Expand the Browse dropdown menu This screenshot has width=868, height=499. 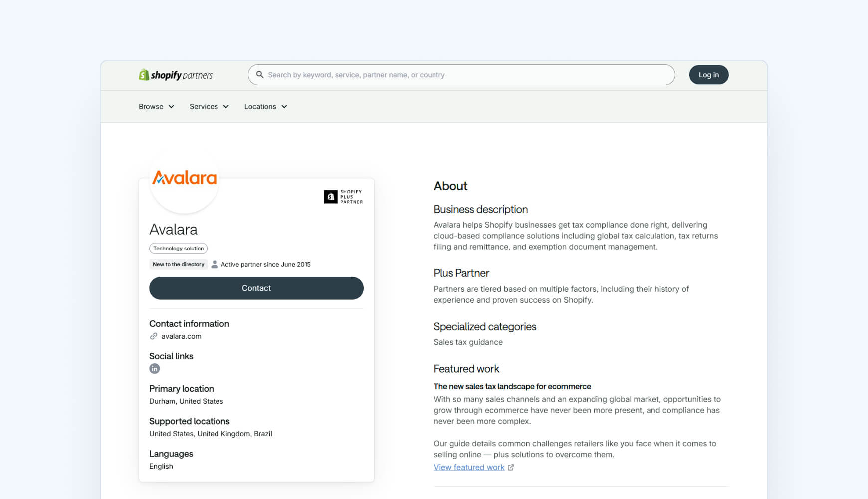click(157, 107)
